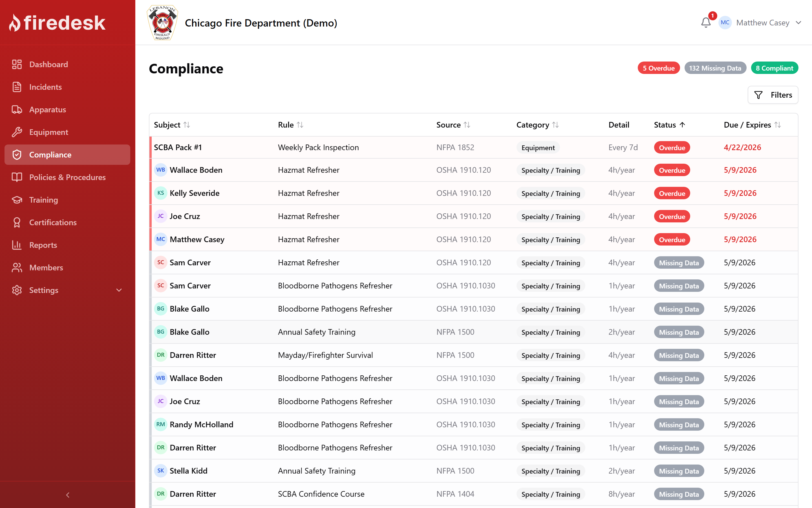Click the Settings gear icon
The image size is (812, 508).
[x=17, y=290]
